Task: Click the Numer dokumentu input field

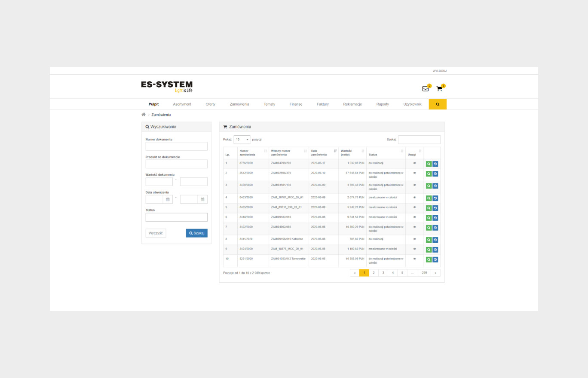Action: 176,146
